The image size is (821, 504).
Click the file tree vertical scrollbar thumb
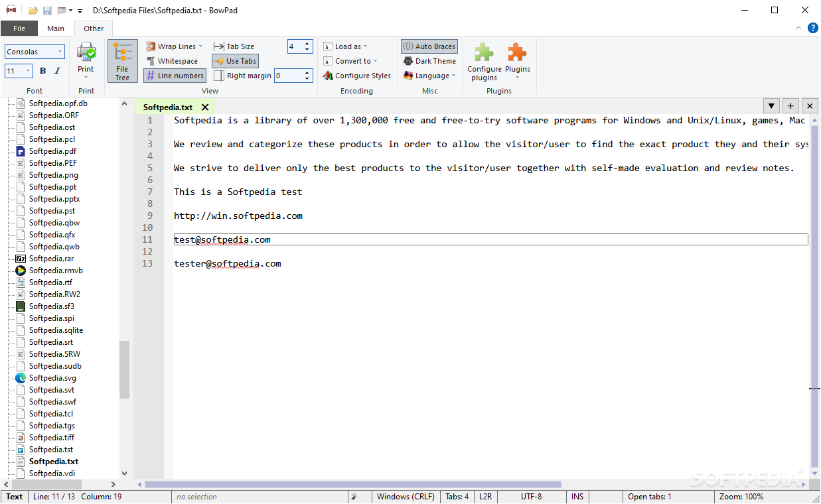(x=124, y=369)
